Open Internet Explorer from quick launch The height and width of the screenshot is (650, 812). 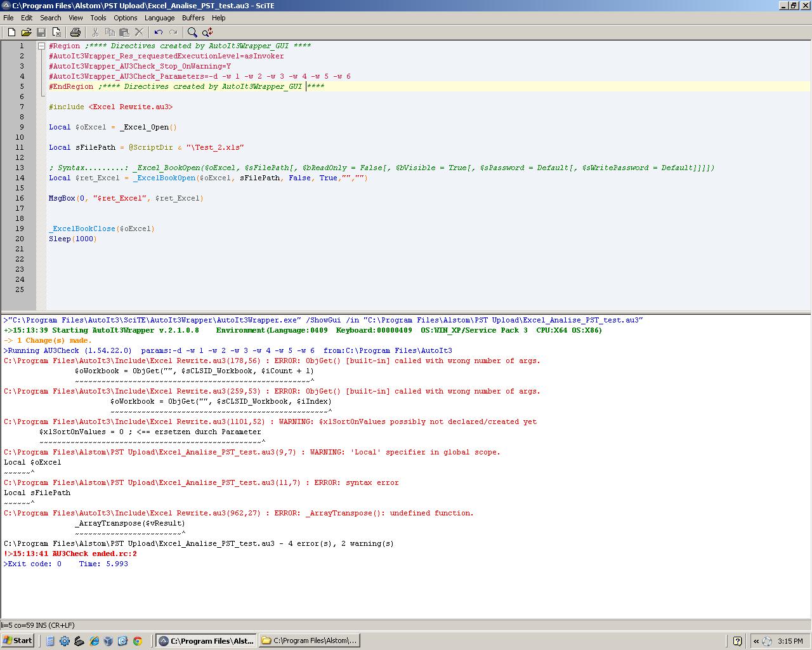coord(94,641)
